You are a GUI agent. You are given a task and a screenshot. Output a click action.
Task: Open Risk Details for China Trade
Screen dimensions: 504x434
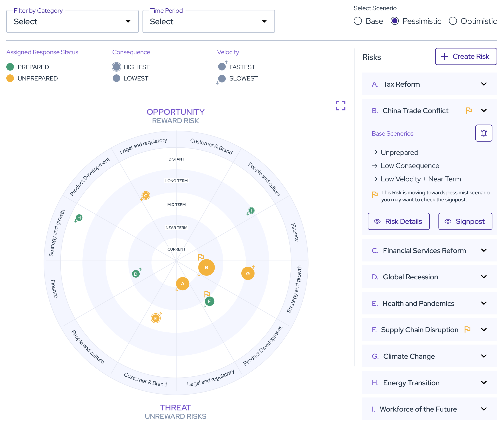(x=398, y=221)
